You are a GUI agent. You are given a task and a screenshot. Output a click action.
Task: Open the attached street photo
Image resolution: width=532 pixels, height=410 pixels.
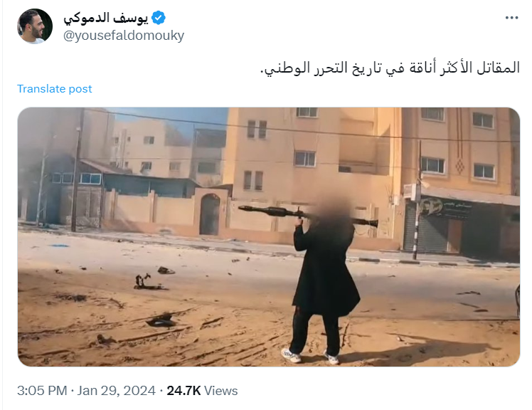pyautogui.click(x=269, y=237)
